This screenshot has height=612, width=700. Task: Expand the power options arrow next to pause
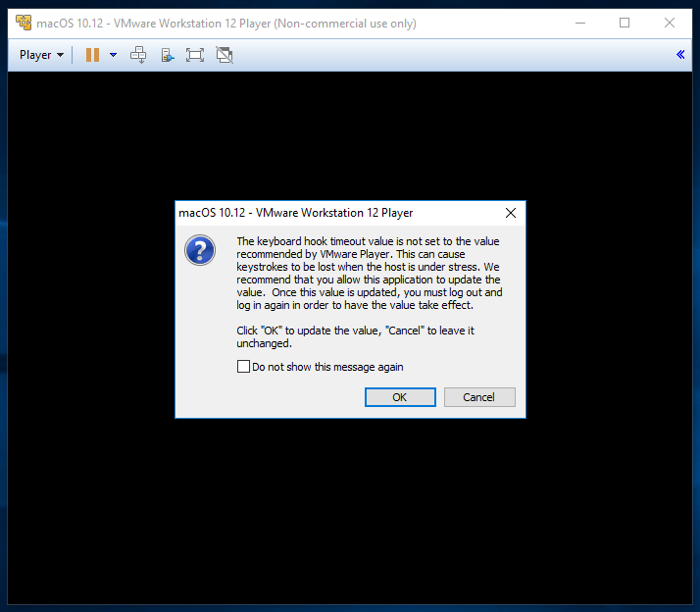coord(114,55)
